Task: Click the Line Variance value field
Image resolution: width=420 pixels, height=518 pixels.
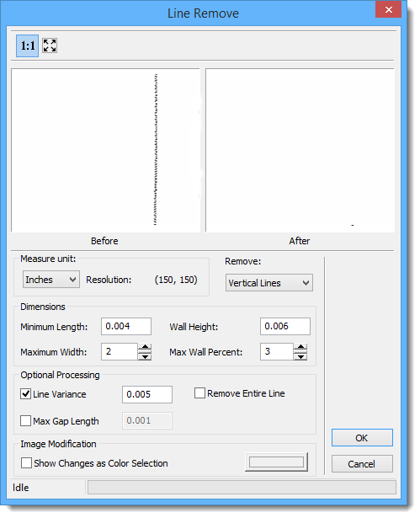Action: tap(147, 394)
